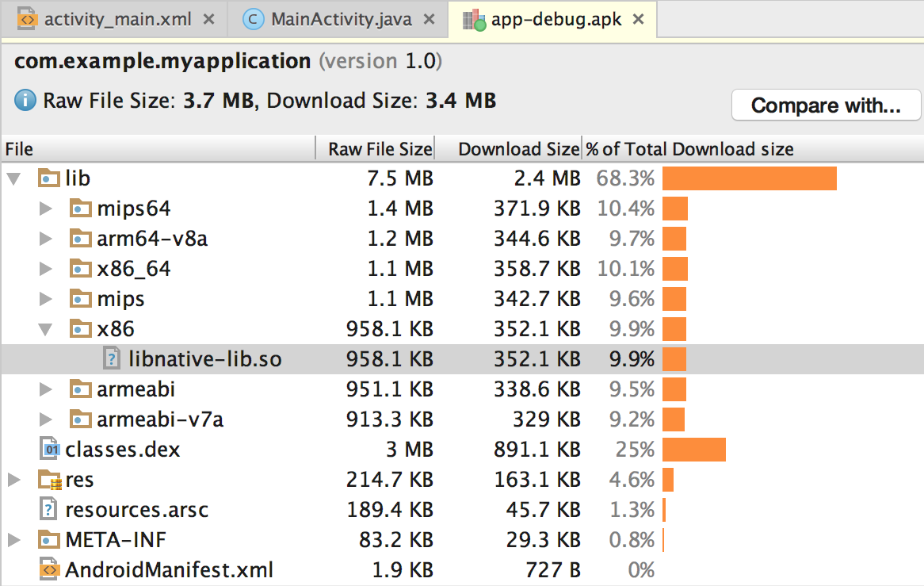This screenshot has height=586, width=924.
Task: Sort by Raw File Size column header
Action: coord(380,149)
